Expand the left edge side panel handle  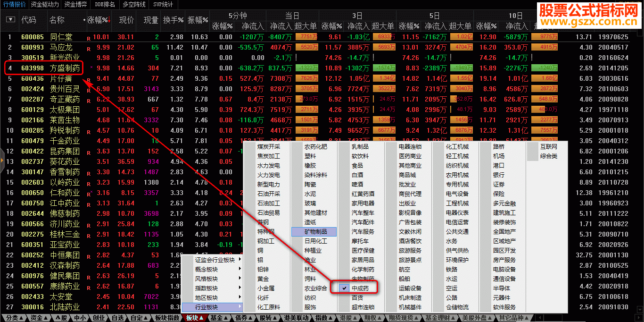coord(2,161)
